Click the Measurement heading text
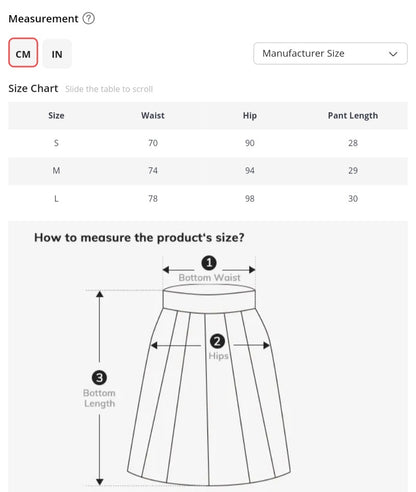 (x=43, y=19)
